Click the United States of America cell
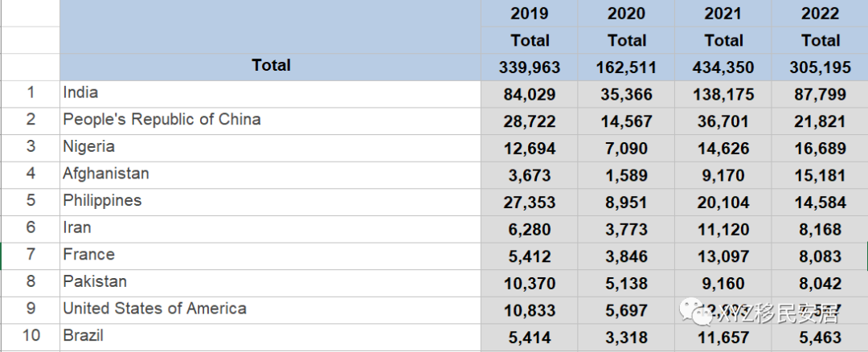The width and height of the screenshot is (868, 352). pyautogui.click(x=270, y=310)
